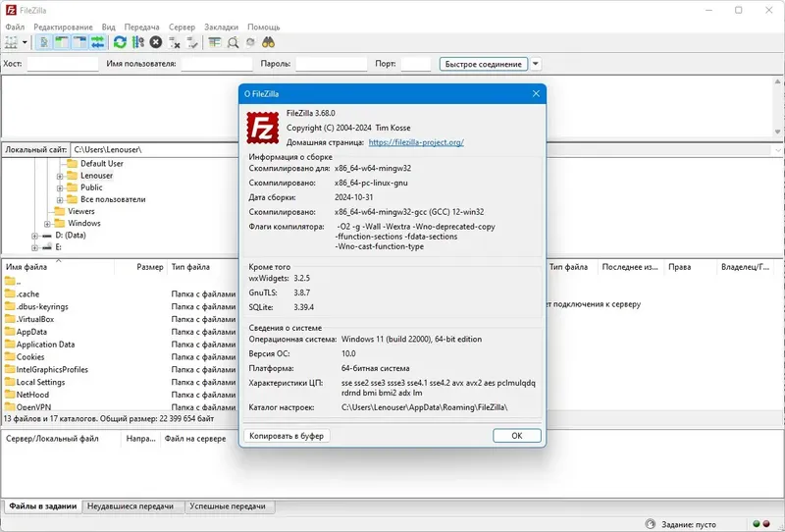This screenshot has height=532, width=785.
Task: Click the refresh file lists icon
Action: click(120, 42)
